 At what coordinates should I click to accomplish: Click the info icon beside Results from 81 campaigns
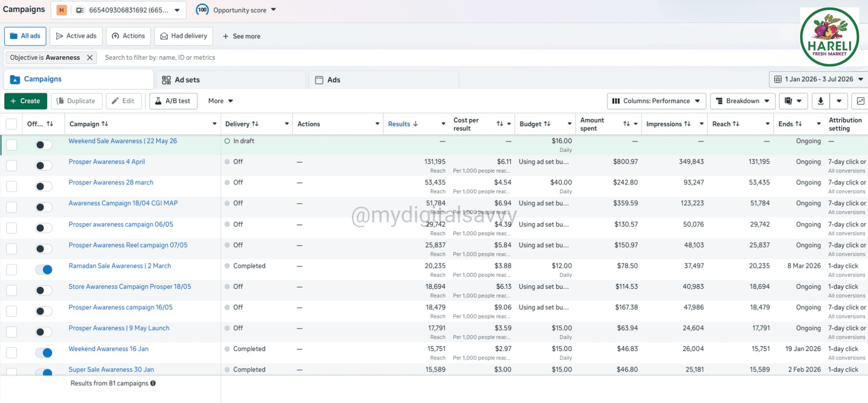(153, 383)
